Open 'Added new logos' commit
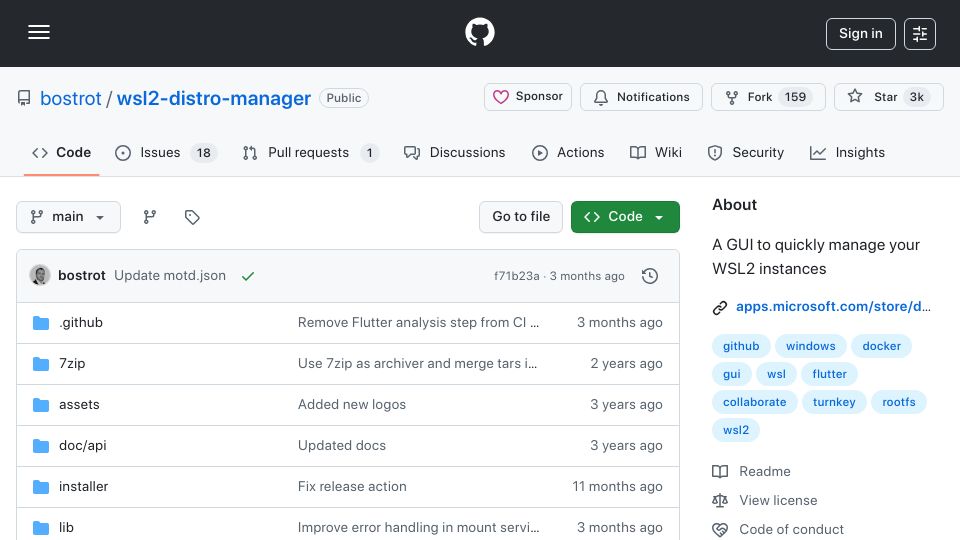The height and width of the screenshot is (540, 960). coord(351,405)
